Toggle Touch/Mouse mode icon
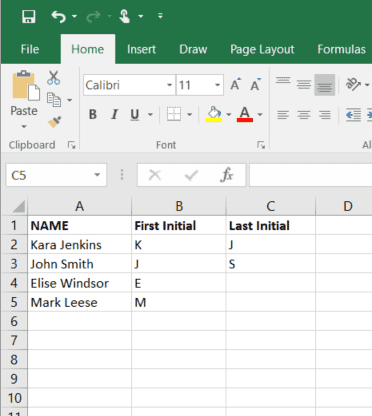 (125, 16)
